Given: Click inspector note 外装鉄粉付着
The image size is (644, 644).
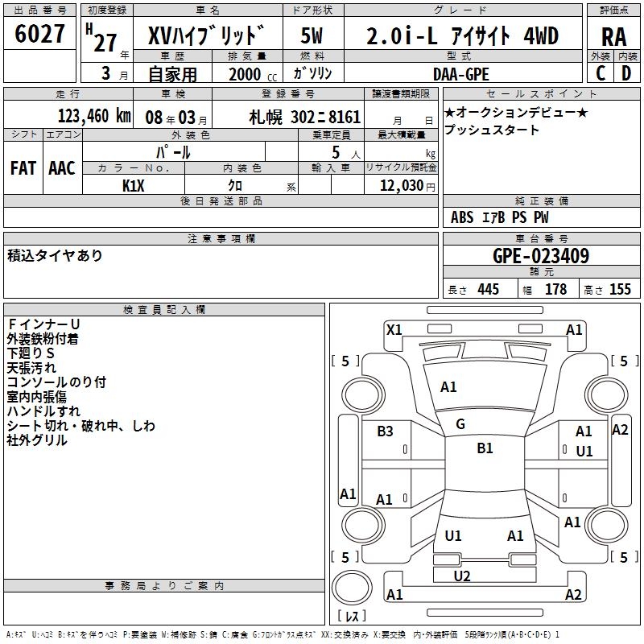Looking at the screenshot, I should 43,339.
